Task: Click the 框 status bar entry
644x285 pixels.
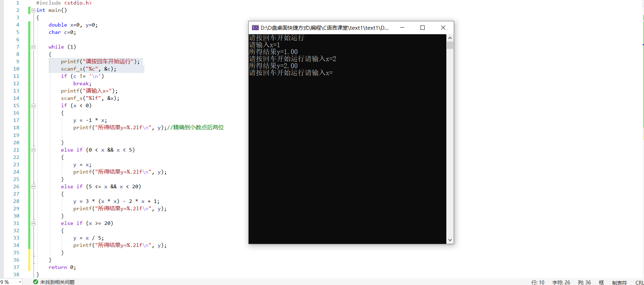Action: [x=601, y=282]
